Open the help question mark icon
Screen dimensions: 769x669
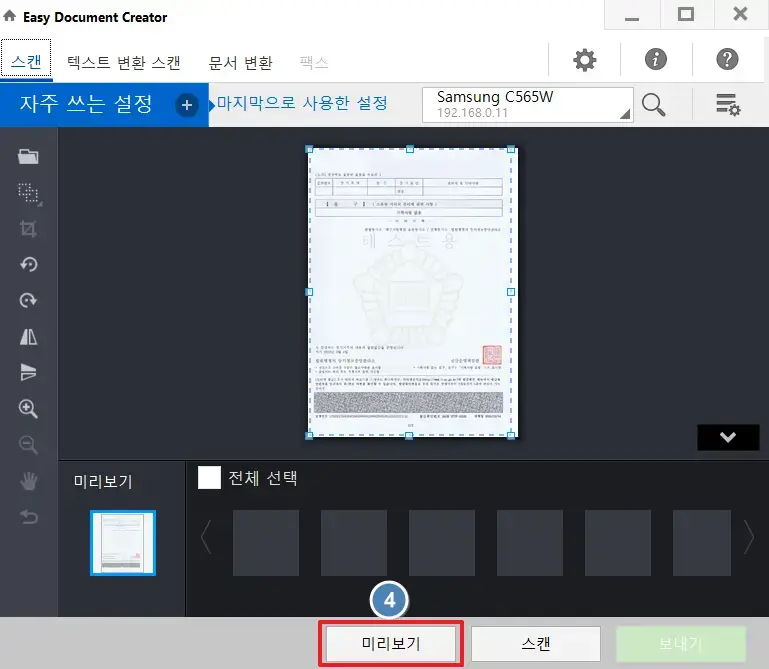pyautogui.click(x=727, y=59)
